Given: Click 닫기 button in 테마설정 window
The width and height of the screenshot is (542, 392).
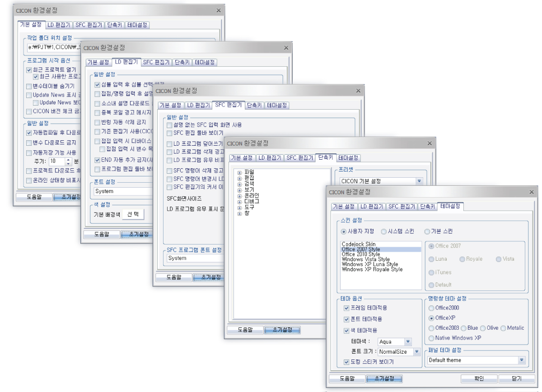Looking at the screenshot, I should 517,378.
